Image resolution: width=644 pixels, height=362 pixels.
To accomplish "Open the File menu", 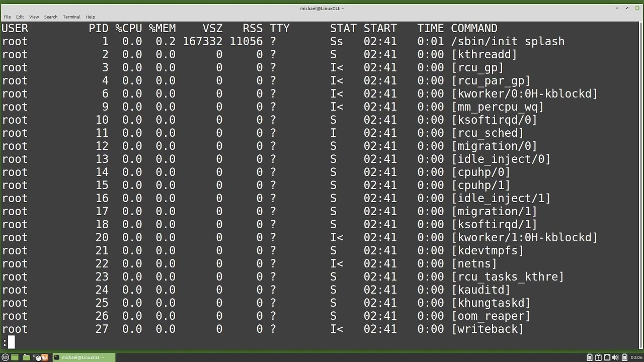I will (x=7, y=17).
